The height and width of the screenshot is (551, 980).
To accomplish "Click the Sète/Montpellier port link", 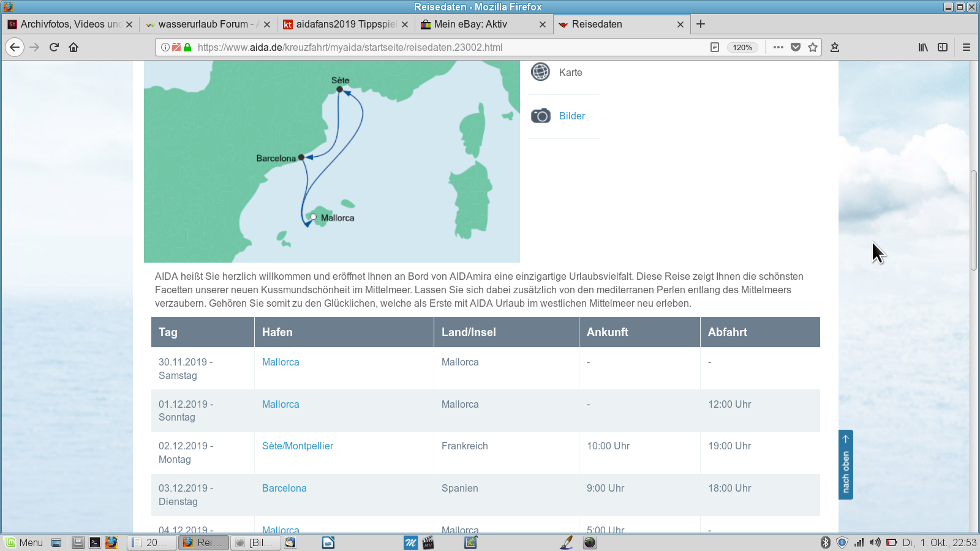I will point(298,446).
